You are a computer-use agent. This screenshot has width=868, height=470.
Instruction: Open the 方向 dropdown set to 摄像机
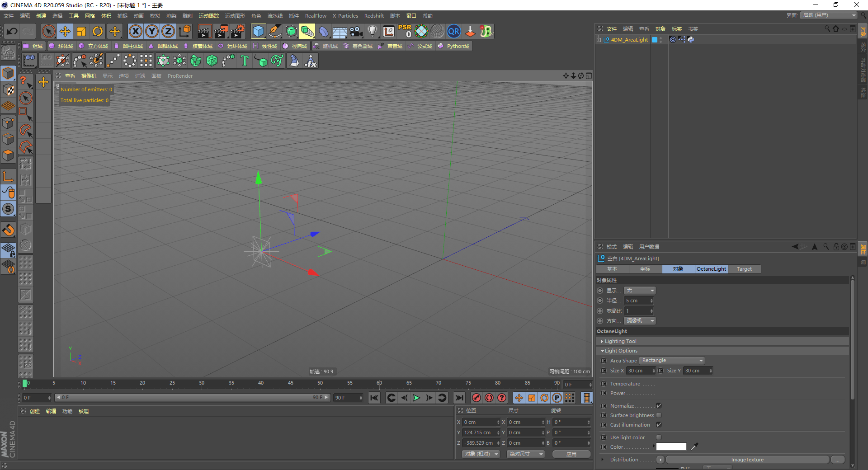point(640,321)
